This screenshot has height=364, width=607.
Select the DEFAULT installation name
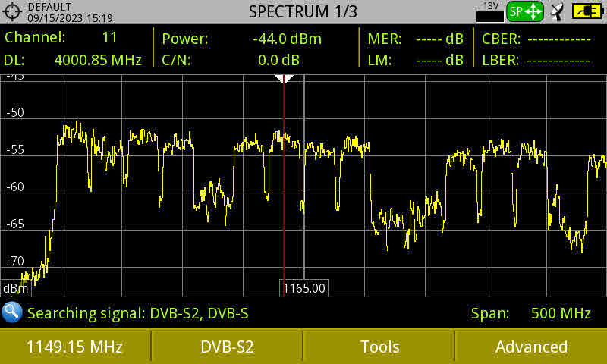click(49, 7)
